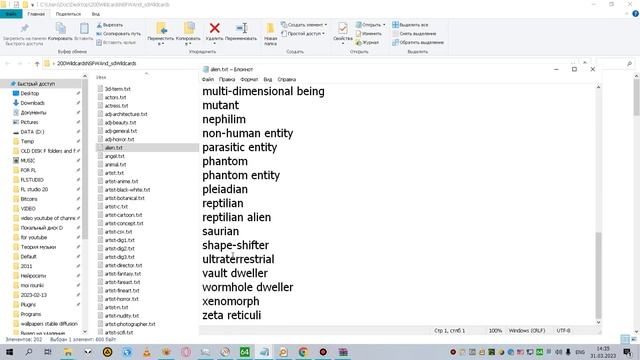
Task: Select Downloads in the navigation pane
Action: click(32, 103)
